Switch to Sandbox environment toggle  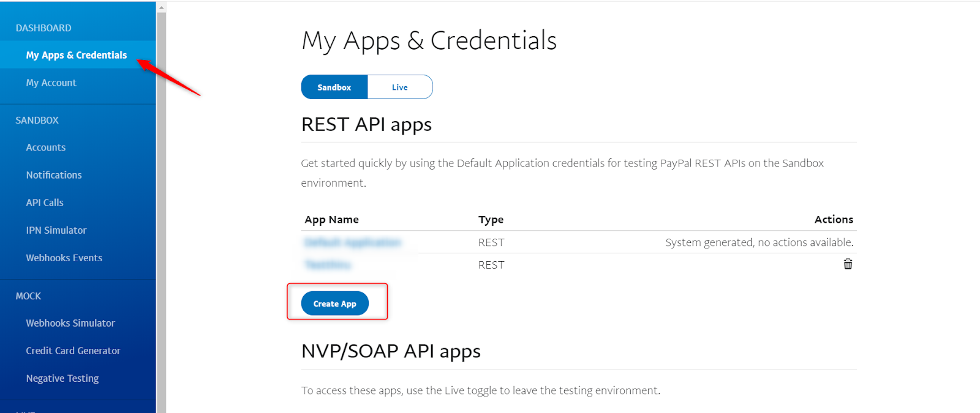334,87
